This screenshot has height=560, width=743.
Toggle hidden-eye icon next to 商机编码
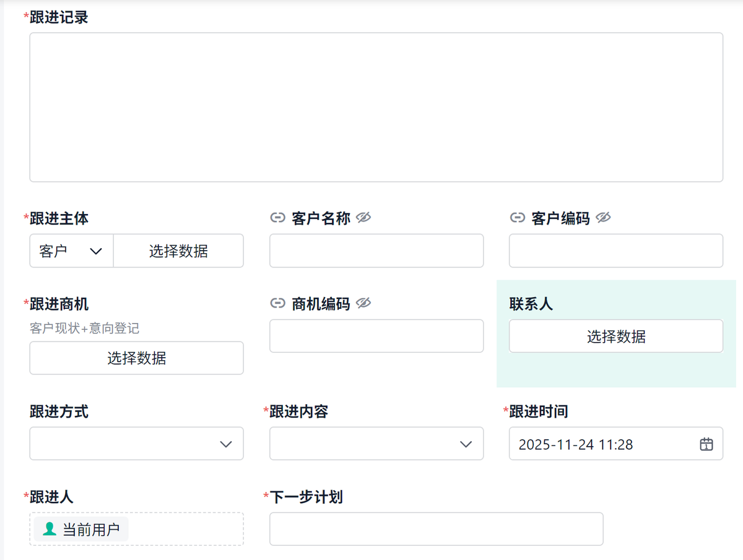pyautogui.click(x=363, y=303)
